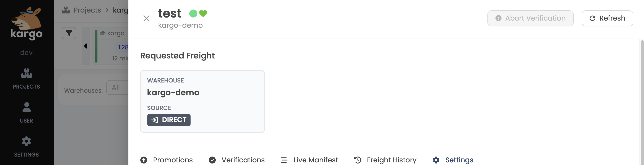Image resolution: width=644 pixels, height=165 pixels.
Task: Select the stage Settings tab
Action: pyautogui.click(x=453, y=160)
